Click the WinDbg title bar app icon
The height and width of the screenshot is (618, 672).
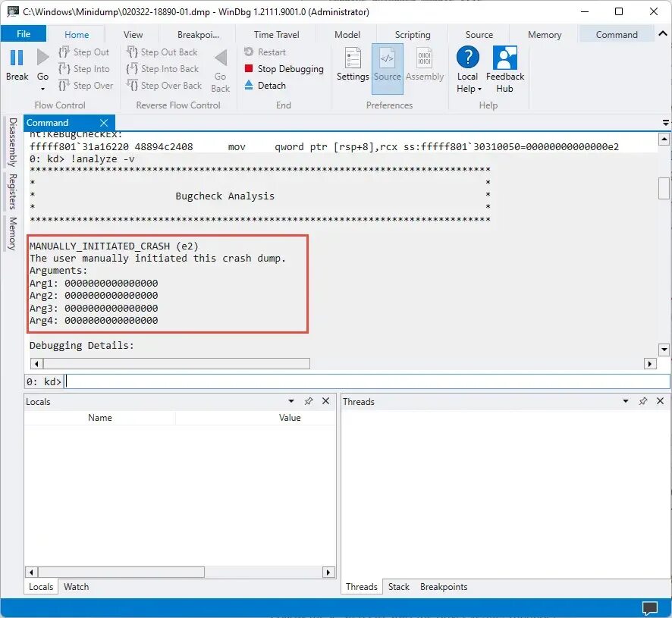pos(14,11)
